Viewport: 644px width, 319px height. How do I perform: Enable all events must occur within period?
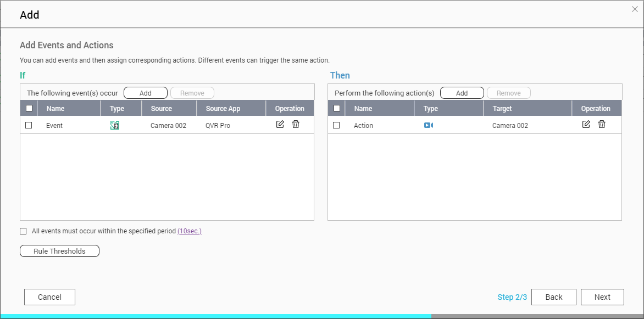[x=23, y=231]
